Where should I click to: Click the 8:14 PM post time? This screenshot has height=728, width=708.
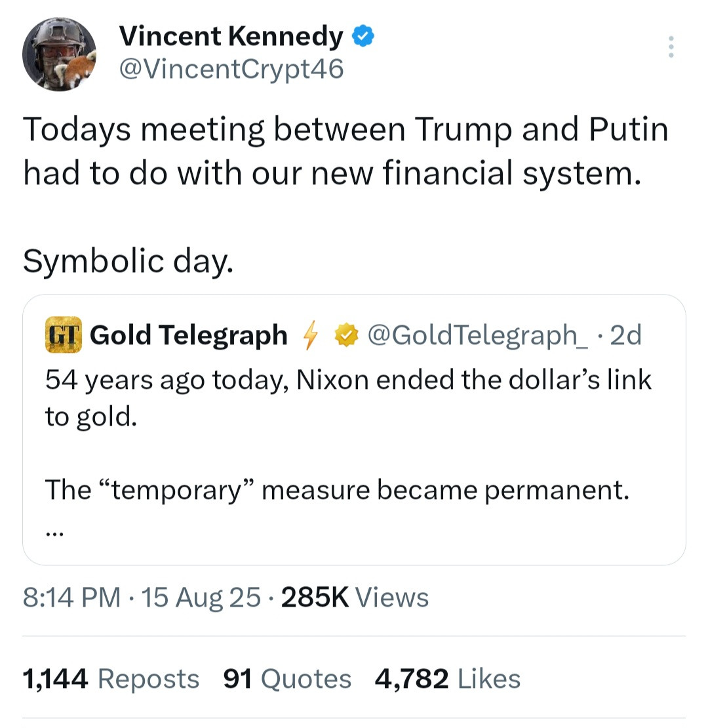(72, 597)
